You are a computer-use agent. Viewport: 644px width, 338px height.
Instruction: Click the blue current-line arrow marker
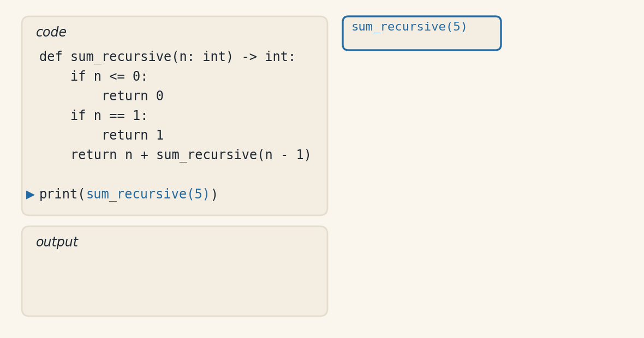coord(31,195)
